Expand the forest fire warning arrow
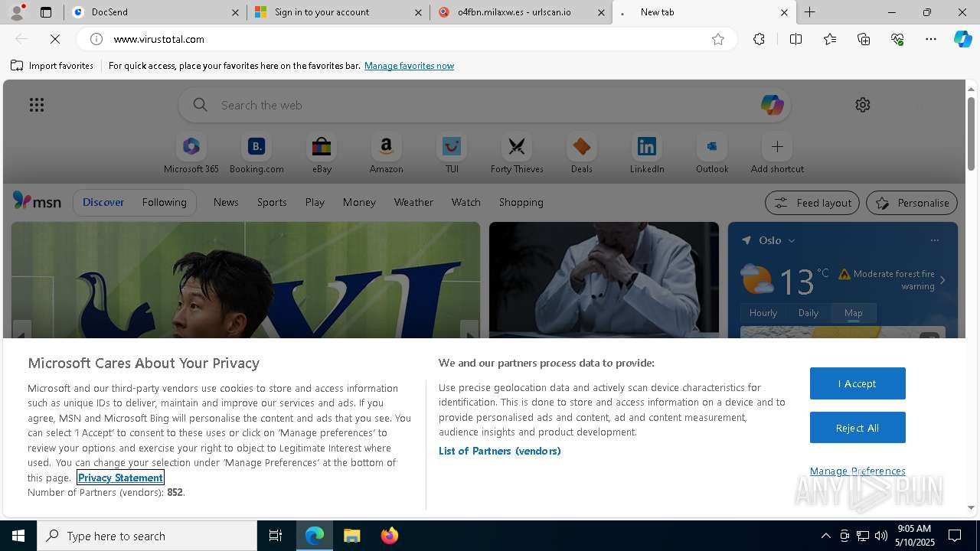980x551 pixels. 942,280
